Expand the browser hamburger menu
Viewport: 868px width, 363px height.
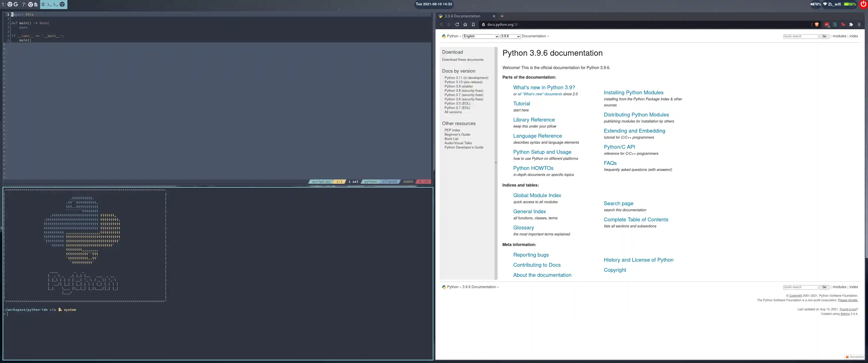(x=859, y=24)
